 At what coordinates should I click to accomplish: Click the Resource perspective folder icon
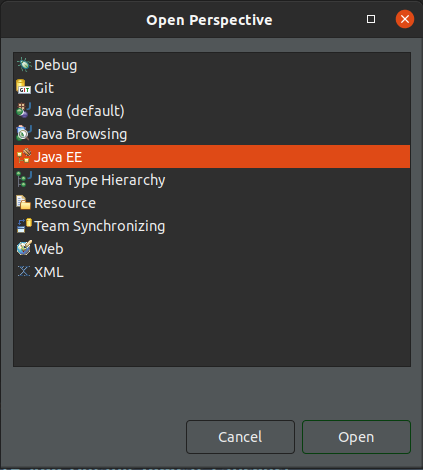coord(23,202)
